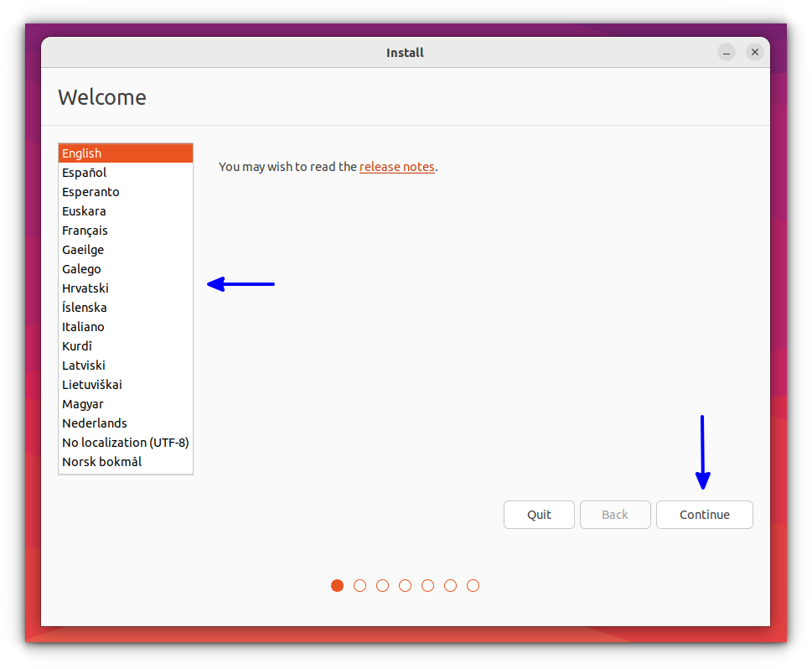Screen dimensions: 812x669
Task: Choose No localization (UTF-8)
Action: [126, 443]
